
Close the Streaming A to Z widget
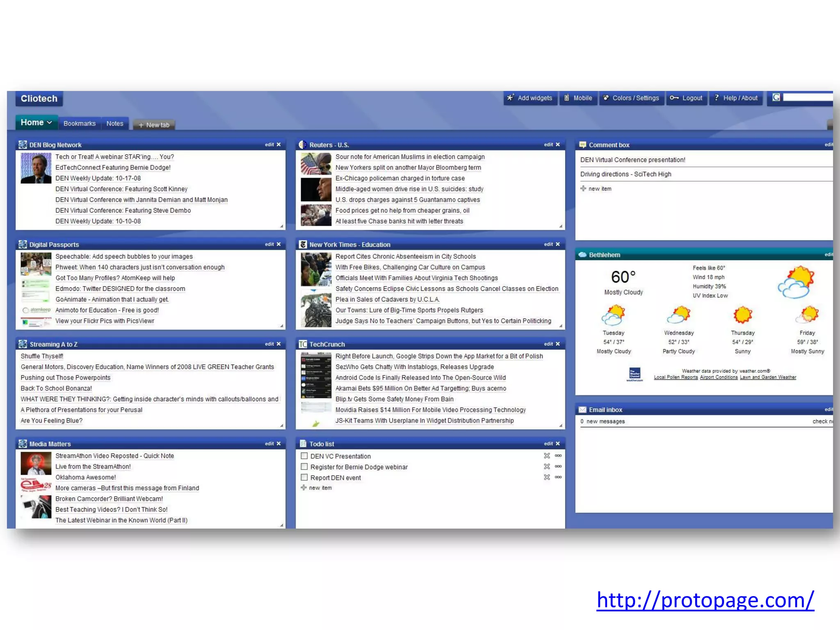tap(279, 344)
